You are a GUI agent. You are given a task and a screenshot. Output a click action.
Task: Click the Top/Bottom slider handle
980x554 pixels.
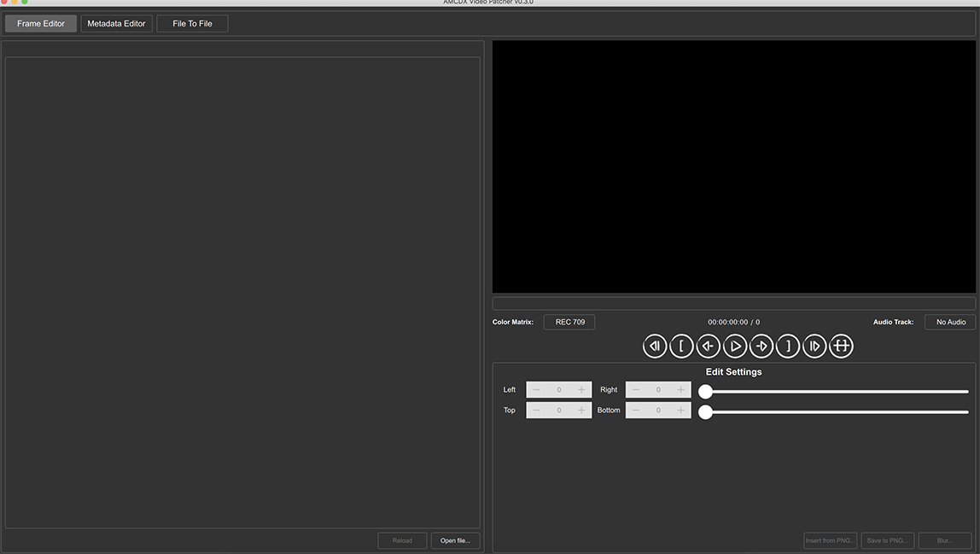point(706,412)
